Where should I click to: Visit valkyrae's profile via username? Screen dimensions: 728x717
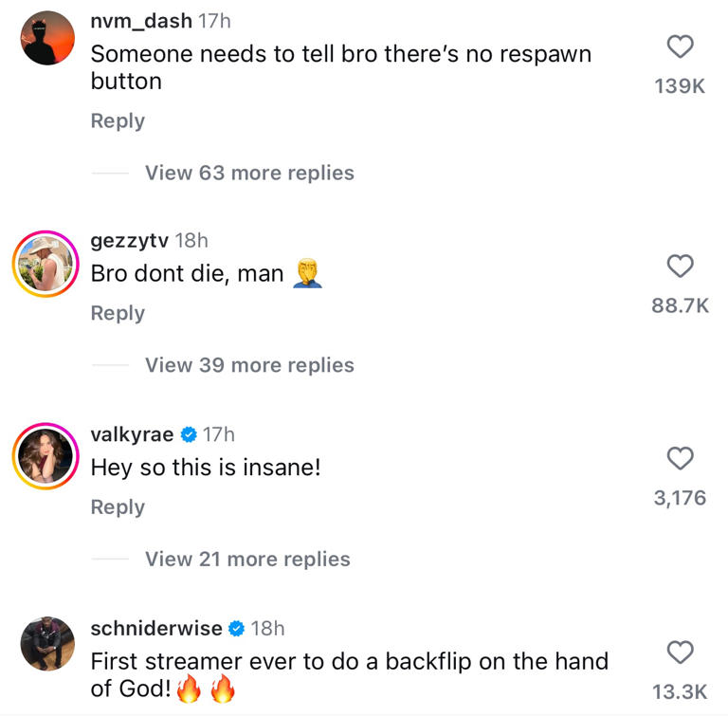tap(132, 434)
